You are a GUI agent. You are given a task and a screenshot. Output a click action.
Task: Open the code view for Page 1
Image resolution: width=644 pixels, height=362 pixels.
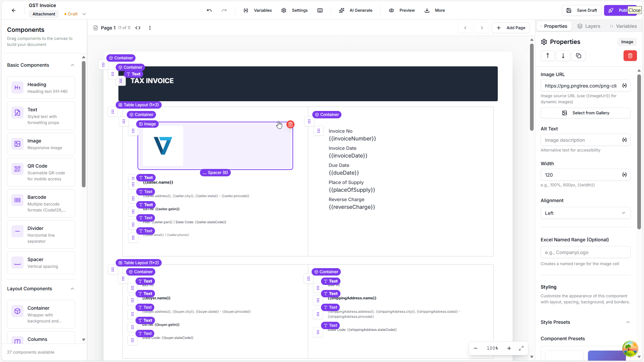[138, 28]
